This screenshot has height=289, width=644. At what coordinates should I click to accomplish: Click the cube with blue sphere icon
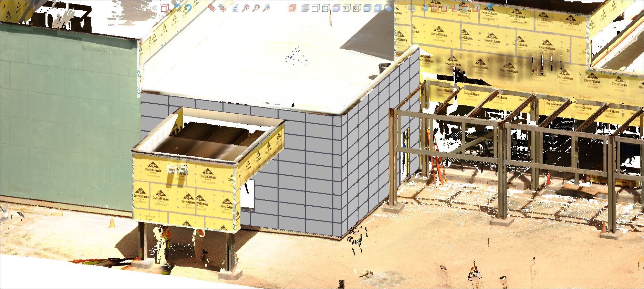[x=388, y=8]
